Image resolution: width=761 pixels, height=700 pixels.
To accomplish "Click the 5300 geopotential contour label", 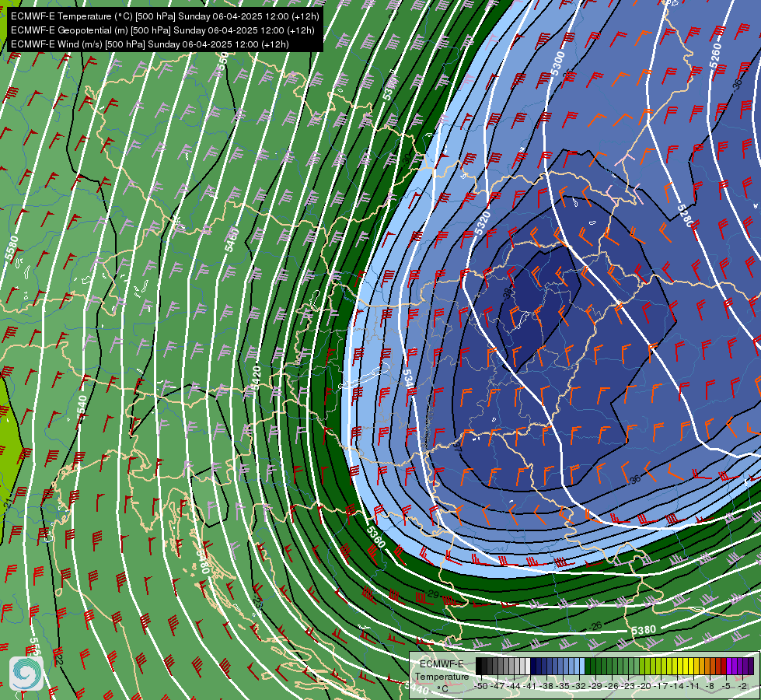I will 558,64.
